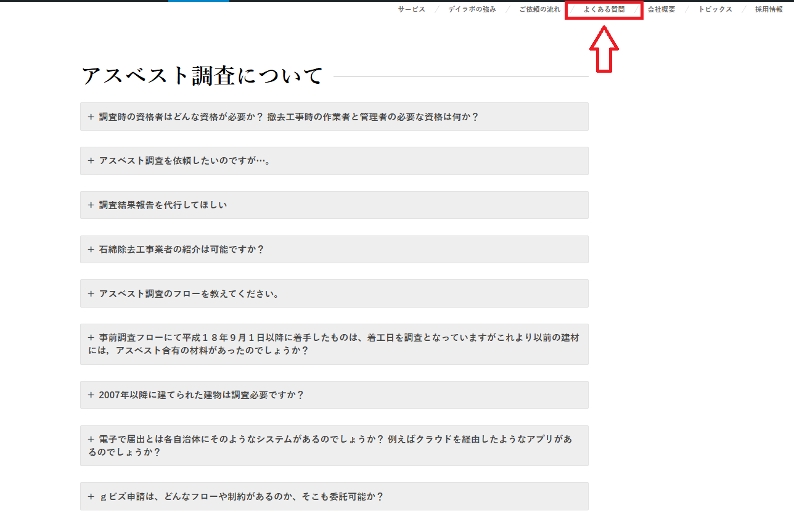Open the 会社概要 link

click(661, 10)
